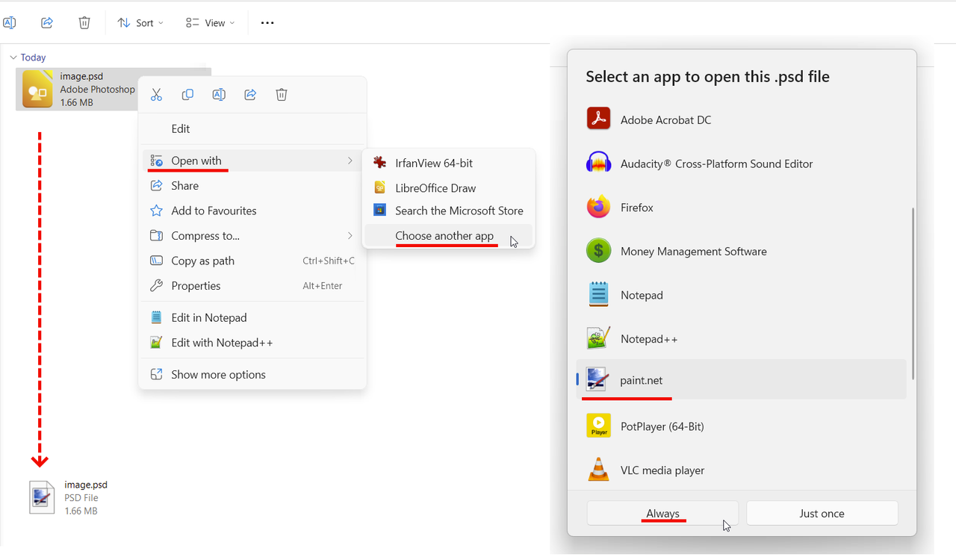This screenshot has width=956, height=560.
Task: Click the Rename icon in context menu
Action: point(219,95)
